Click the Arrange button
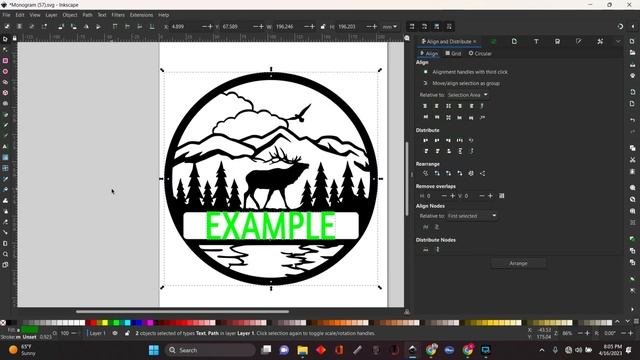 coord(518,263)
